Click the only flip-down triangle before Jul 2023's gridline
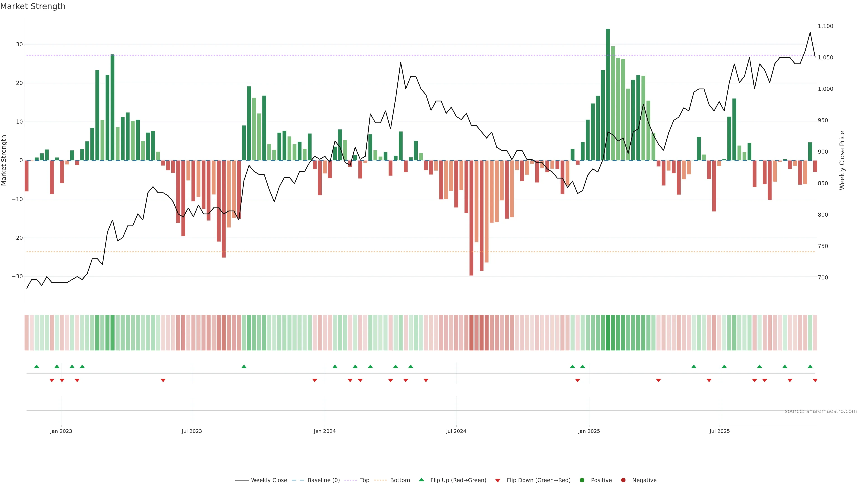The width and height of the screenshot is (868, 488). click(163, 380)
